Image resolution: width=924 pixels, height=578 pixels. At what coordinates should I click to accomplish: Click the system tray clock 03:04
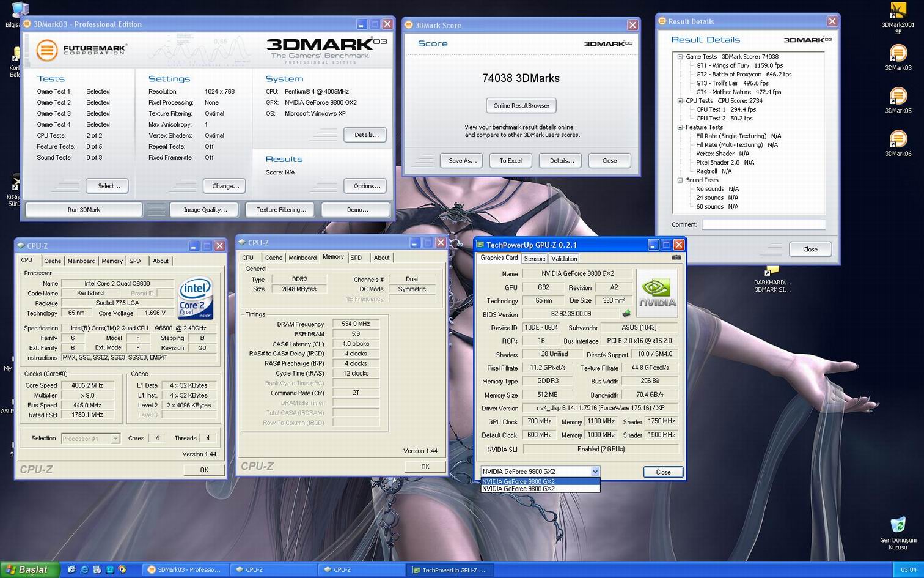tap(908, 569)
